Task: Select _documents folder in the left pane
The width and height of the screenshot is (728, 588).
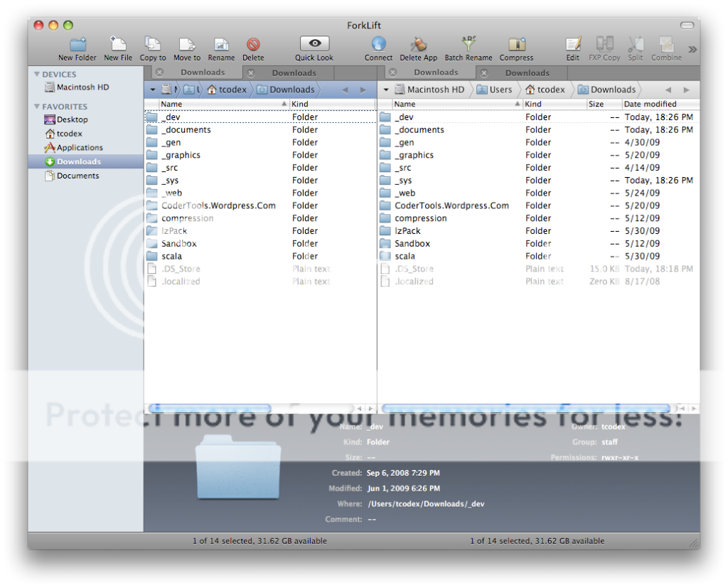Action: pyautogui.click(x=260, y=129)
